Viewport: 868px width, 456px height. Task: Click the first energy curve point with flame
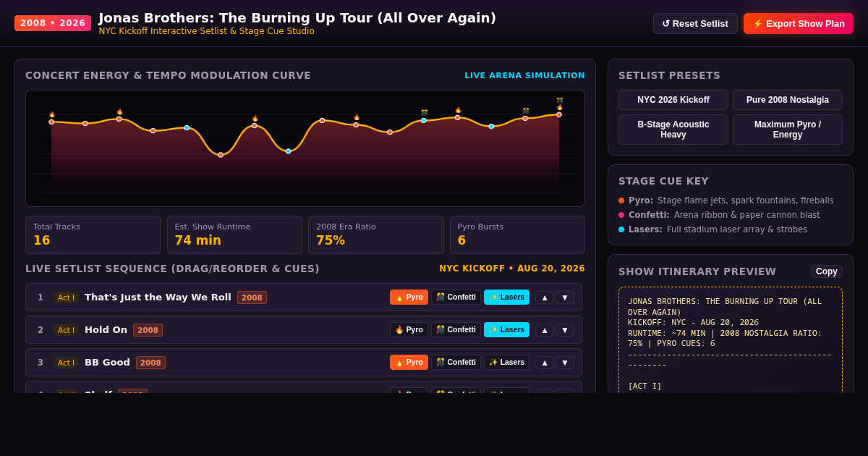(51, 122)
